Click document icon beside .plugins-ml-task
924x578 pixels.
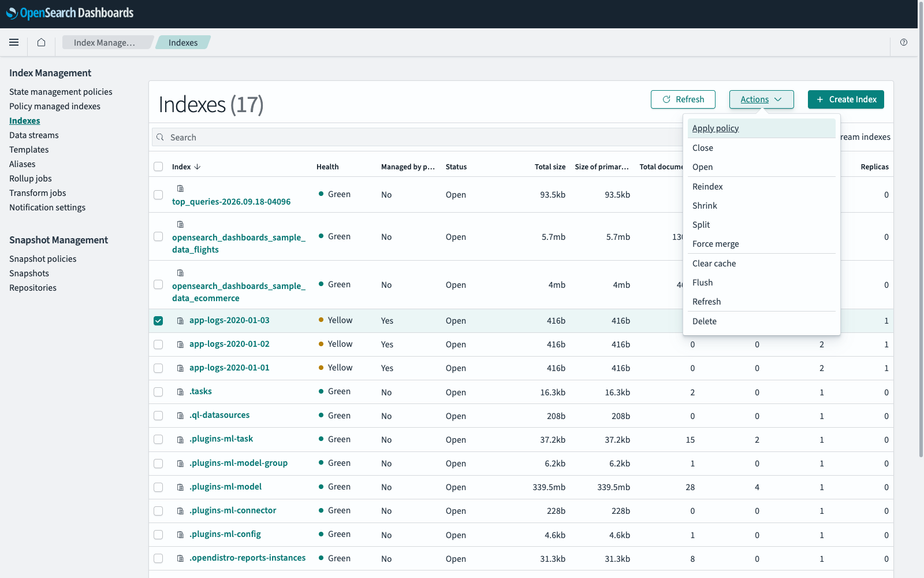click(180, 440)
